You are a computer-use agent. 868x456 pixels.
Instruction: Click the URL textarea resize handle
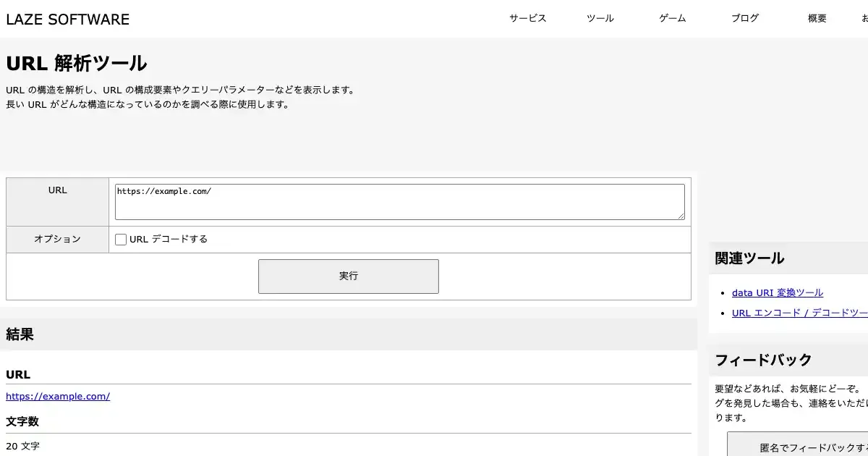coord(681,216)
